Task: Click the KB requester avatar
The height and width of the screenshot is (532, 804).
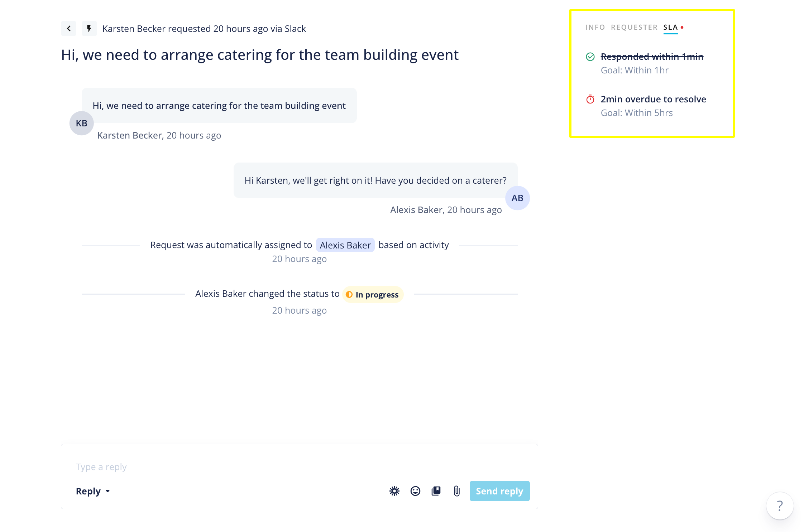Action: click(x=81, y=123)
